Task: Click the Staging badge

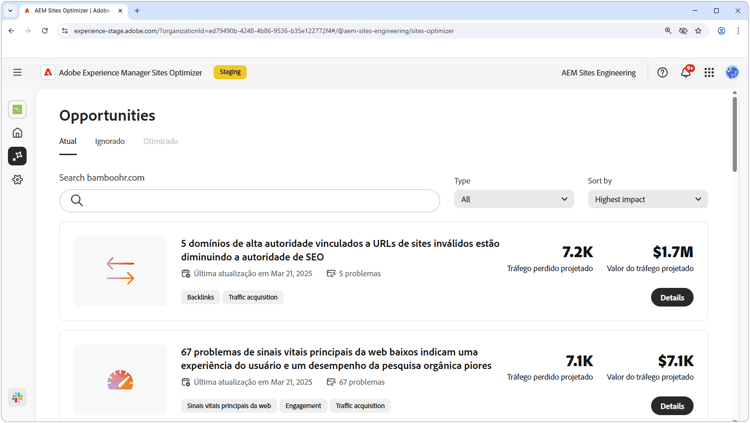Action: (230, 72)
